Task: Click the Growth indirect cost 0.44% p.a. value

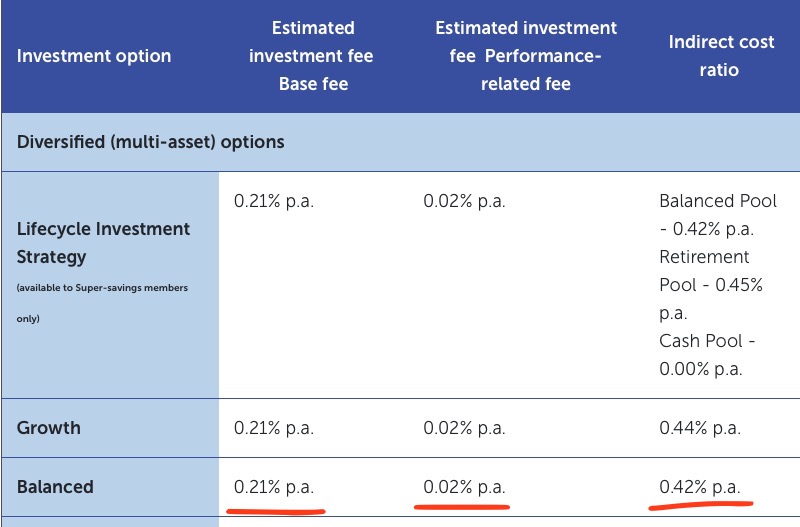Action: pos(700,428)
